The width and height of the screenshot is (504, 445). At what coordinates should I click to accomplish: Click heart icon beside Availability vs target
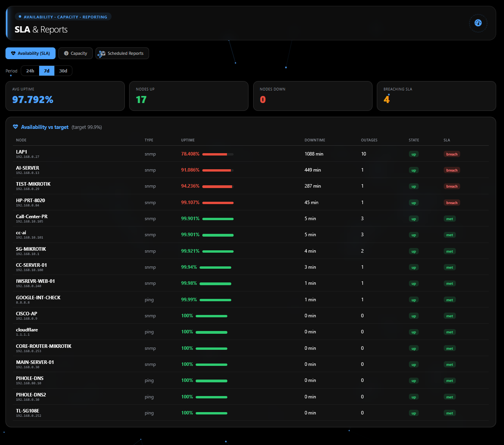coord(16,127)
